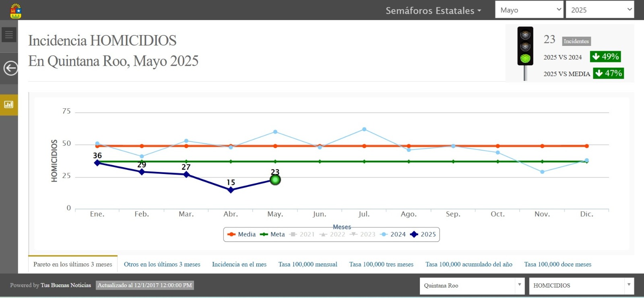Select the yellow bar chart sidebar icon
Image resolution: width=644 pixels, height=298 pixels.
9,105
